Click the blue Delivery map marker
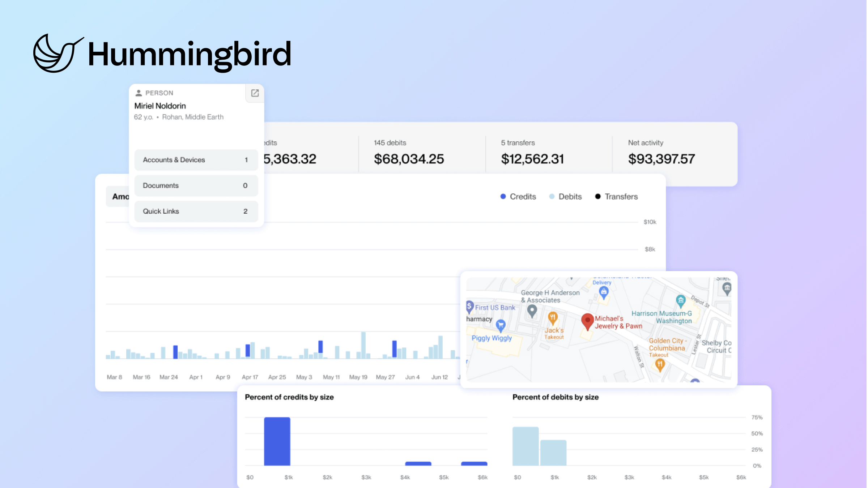The width and height of the screenshot is (868, 488). click(603, 292)
